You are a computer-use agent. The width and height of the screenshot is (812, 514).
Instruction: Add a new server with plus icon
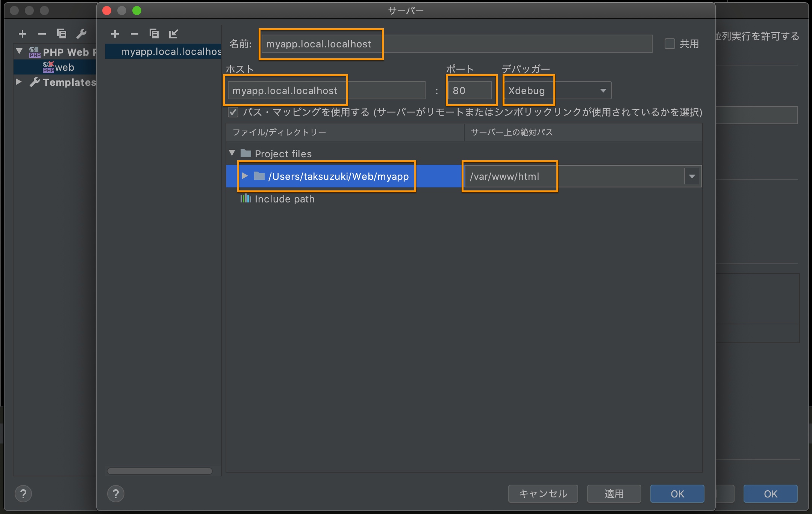coord(115,34)
